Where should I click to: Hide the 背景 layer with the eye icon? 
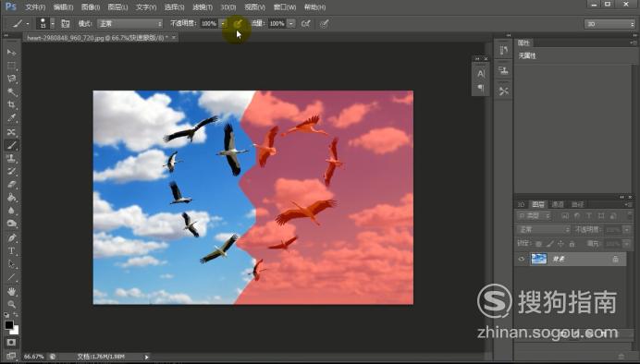522,259
